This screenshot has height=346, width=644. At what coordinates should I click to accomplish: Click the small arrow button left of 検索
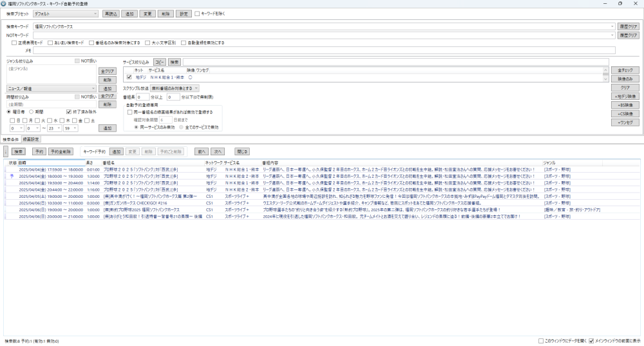pos(6,151)
